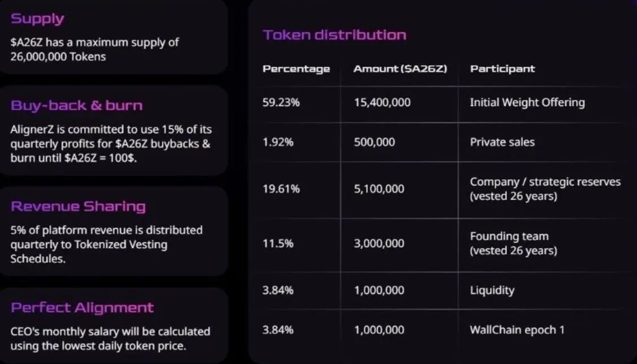Select the Participant column header
637x364 pixels.
(502, 69)
